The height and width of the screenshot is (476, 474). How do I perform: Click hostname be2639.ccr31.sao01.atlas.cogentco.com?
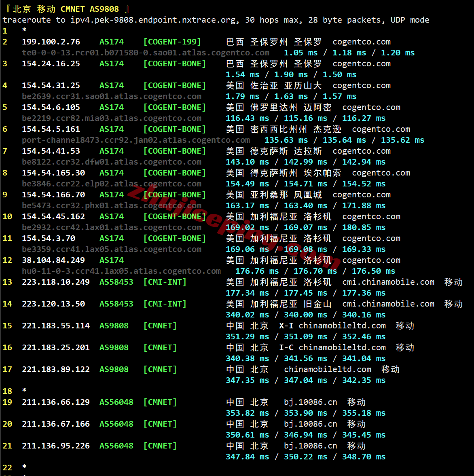112,97
